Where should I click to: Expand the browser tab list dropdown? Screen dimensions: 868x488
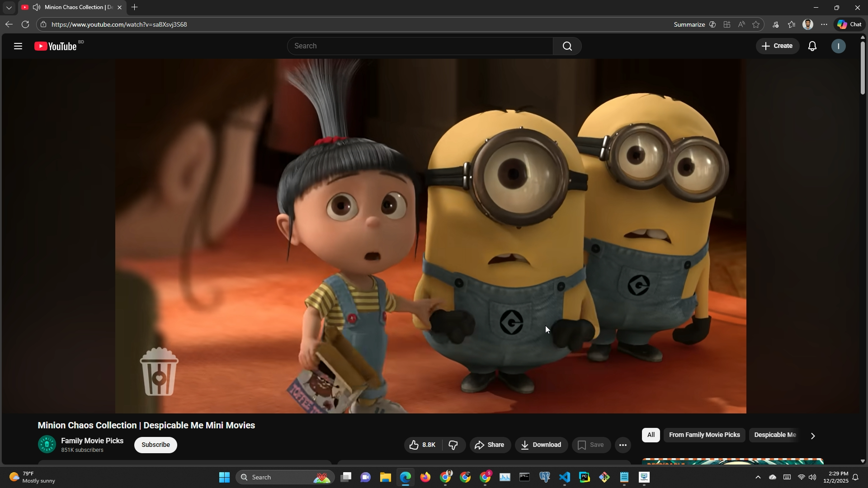[9, 8]
